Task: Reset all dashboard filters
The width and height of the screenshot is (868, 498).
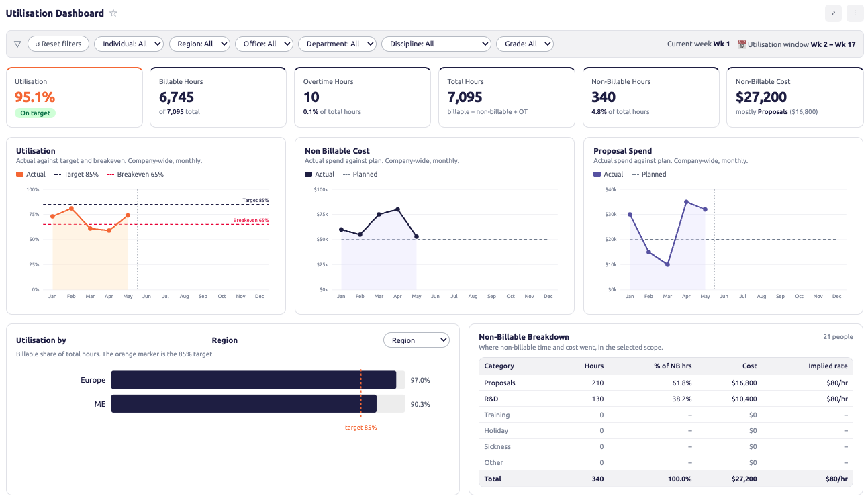Action: click(x=58, y=44)
